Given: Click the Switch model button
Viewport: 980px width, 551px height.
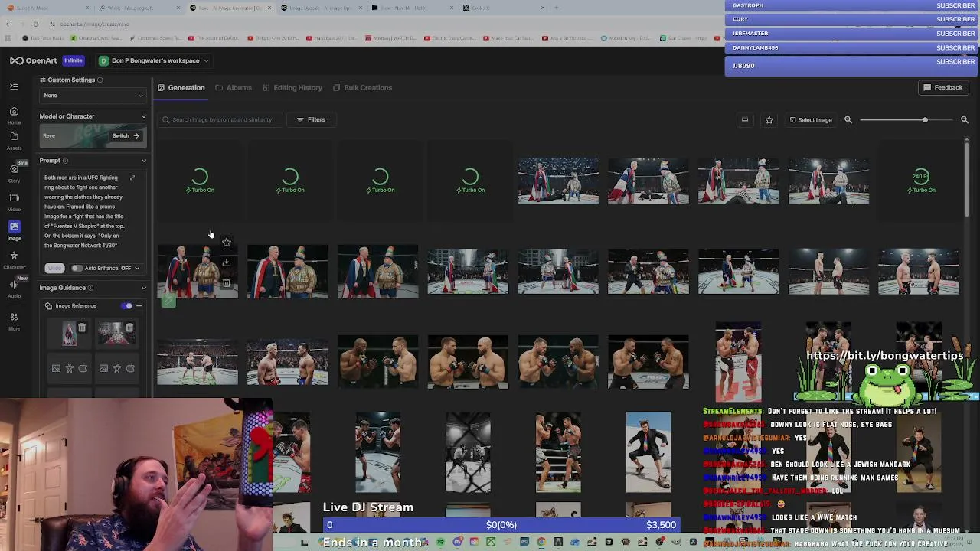Looking at the screenshot, I should pyautogui.click(x=126, y=135).
